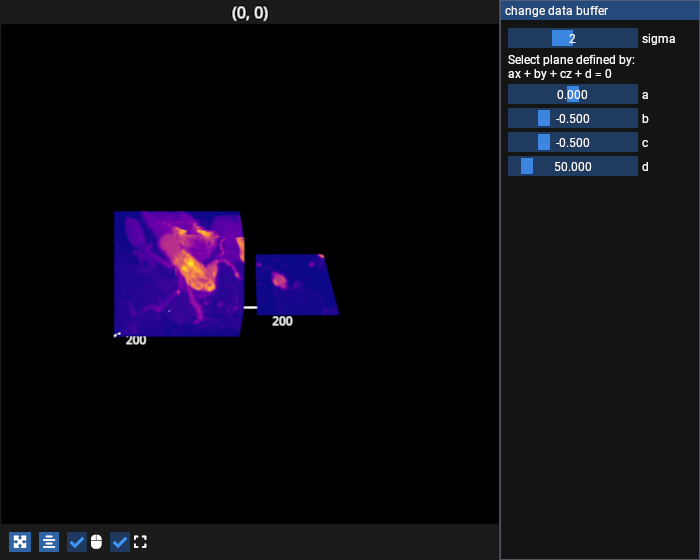Toggle the checkbox beside the aspect frame icon
This screenshot has width=700, height=560.
click(120, 542)
